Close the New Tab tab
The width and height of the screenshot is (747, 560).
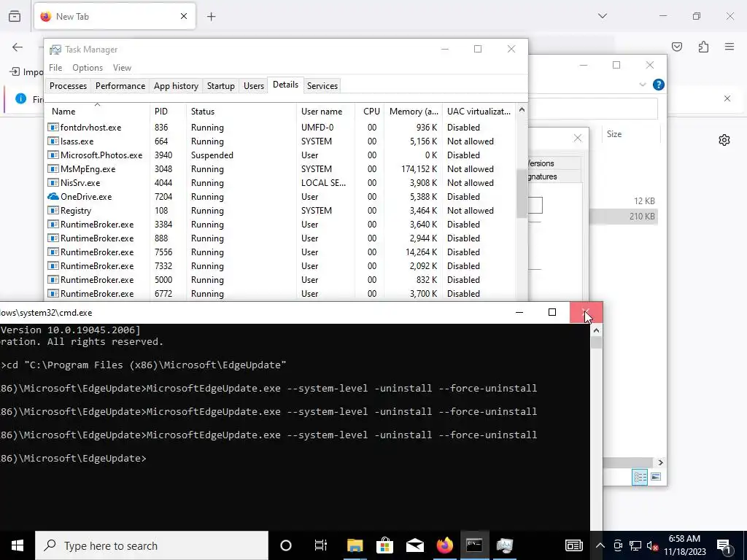pos(183,16)
